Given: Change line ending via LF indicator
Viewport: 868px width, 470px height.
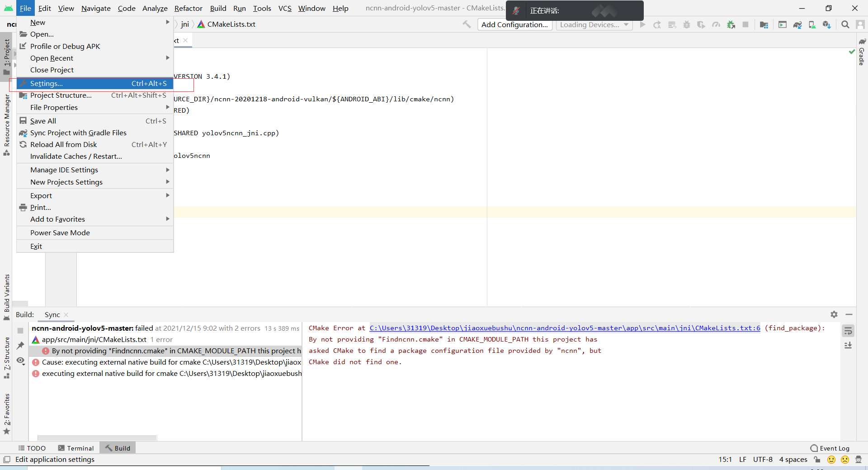Looking at the screenshot, I should [742, 459].
